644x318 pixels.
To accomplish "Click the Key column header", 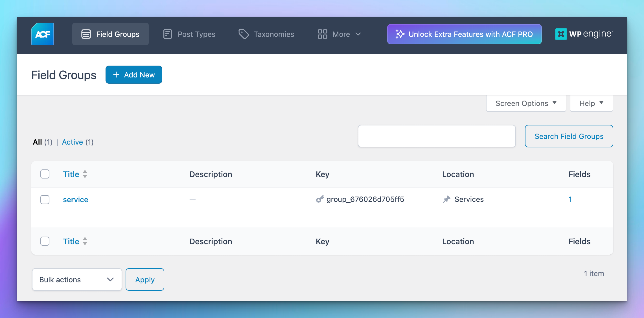I will tap(322, 174).
